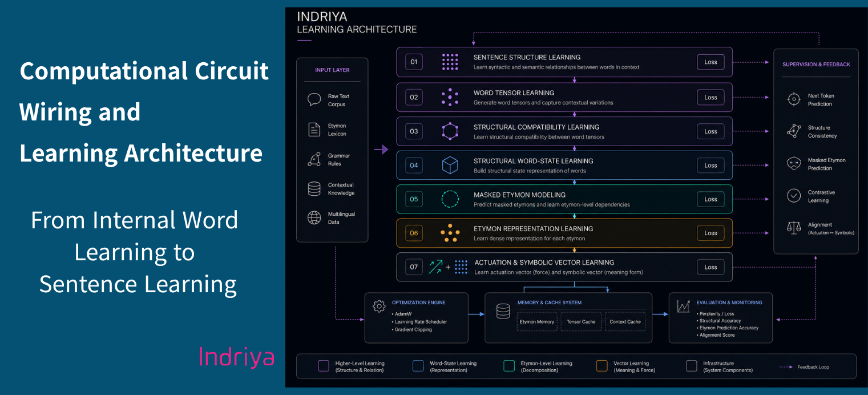
Task: Click the Loss button in Masked Etymon Modeling
Action: pyautogui.click(x=710, y=199)
